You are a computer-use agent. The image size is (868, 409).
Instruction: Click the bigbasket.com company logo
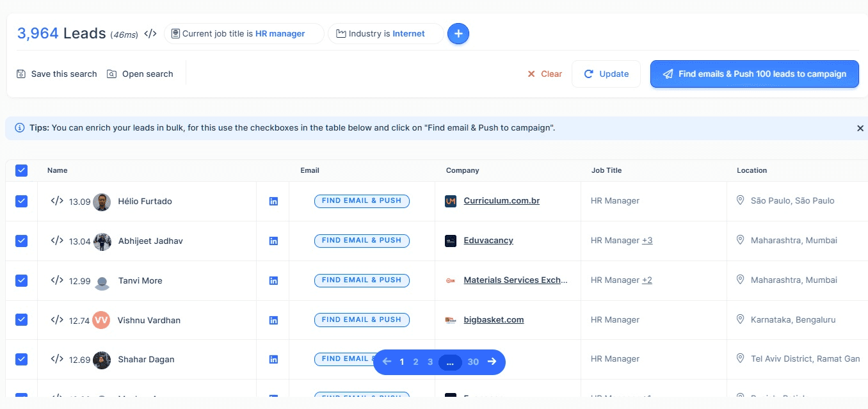coord(451,319)
